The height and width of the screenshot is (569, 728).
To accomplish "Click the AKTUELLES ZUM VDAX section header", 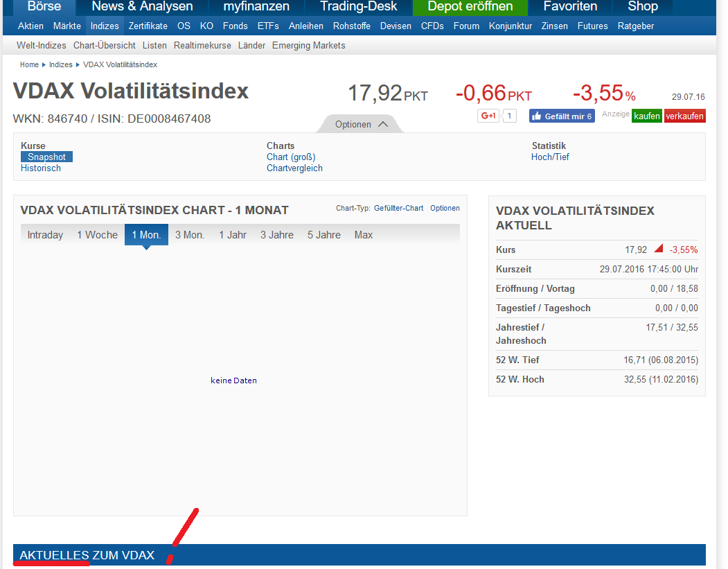I will (359, 555).
